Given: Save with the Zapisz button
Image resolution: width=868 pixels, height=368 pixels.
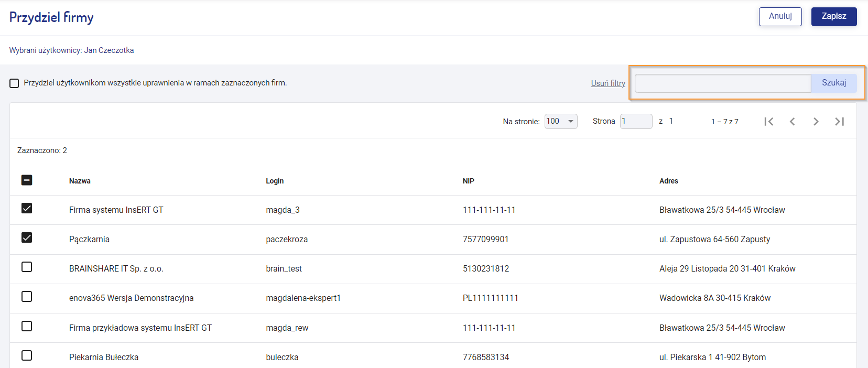Looking at the screenshot, I should click(834, 17).
